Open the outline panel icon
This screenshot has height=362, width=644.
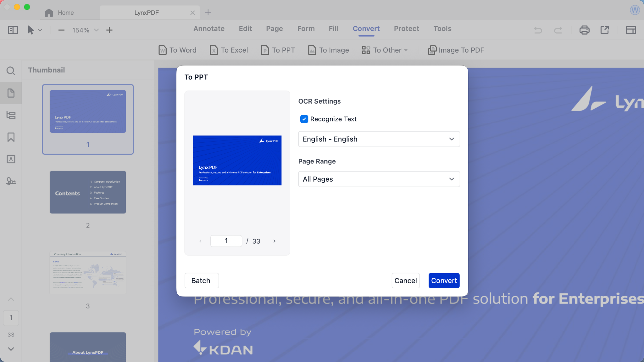11,115
